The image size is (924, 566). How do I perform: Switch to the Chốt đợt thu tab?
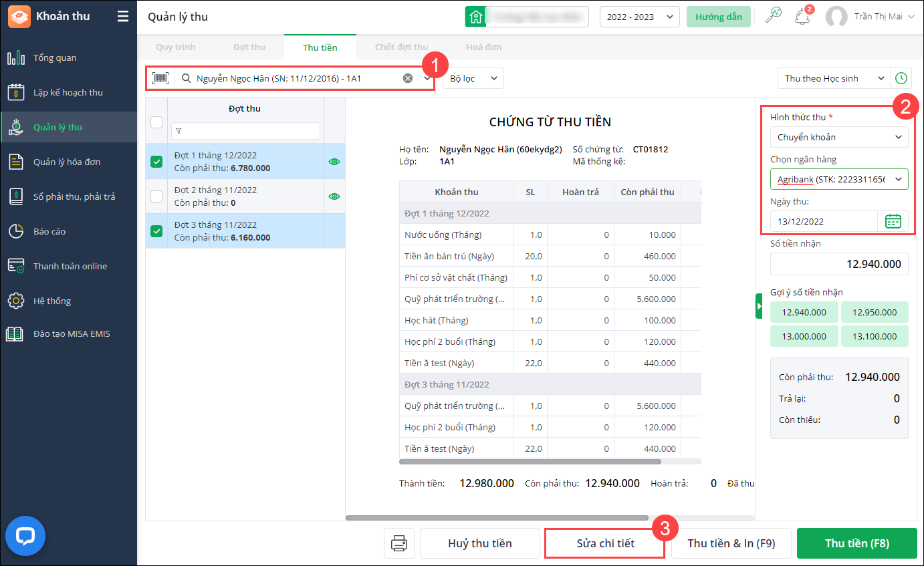(x=402, y=47)
